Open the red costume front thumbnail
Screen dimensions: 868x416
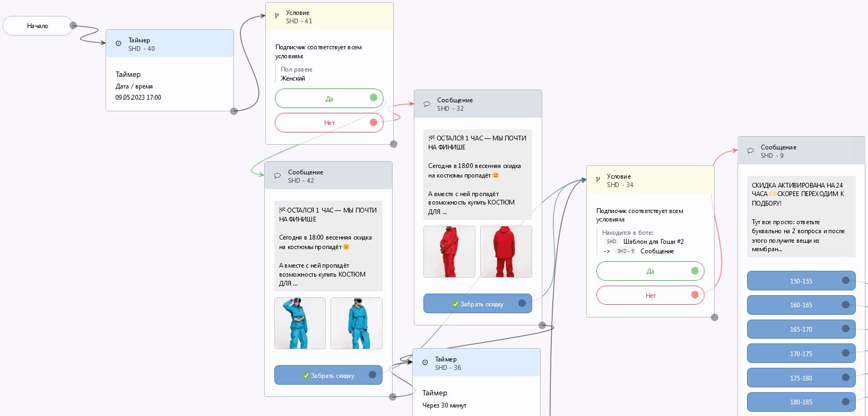click(x=449, y=252)
